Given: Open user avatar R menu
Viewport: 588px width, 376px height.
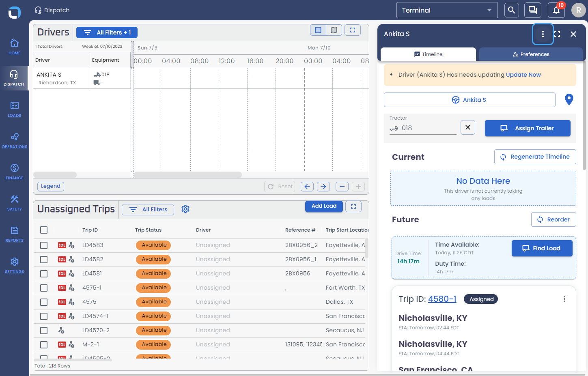Looking at the screenshot, I should [x=578, y=10].
